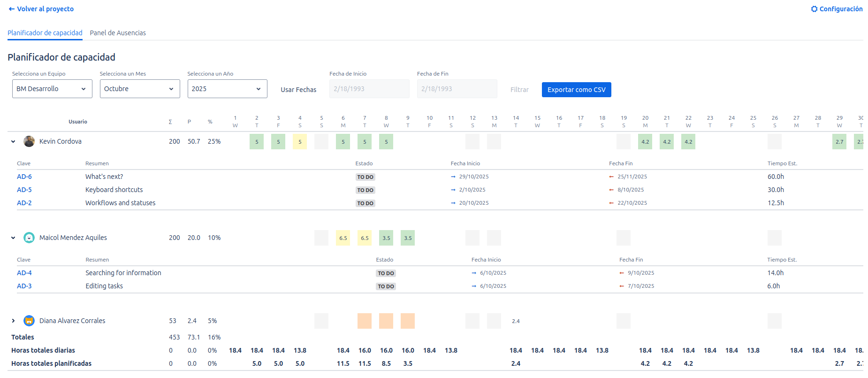The image size is (868, 378).
Task: Click start date arrow icon for AD-6
Action: (x=453, y=177)
